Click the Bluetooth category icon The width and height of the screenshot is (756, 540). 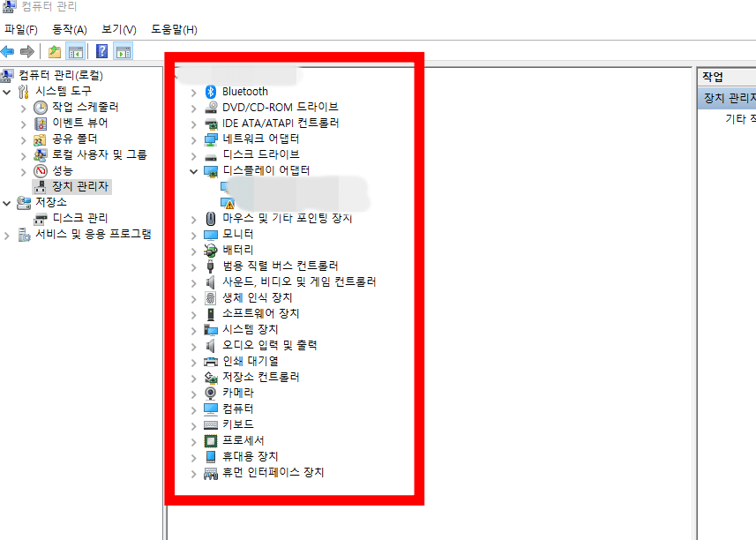(x=211, y=92)
